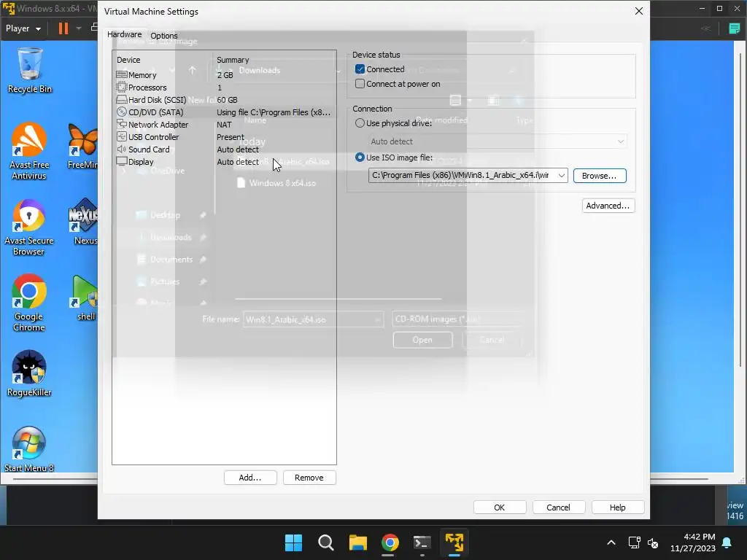The image size is (747, 560).
Task: Select the Sound Card device
Action: click(x=224, y=149)
